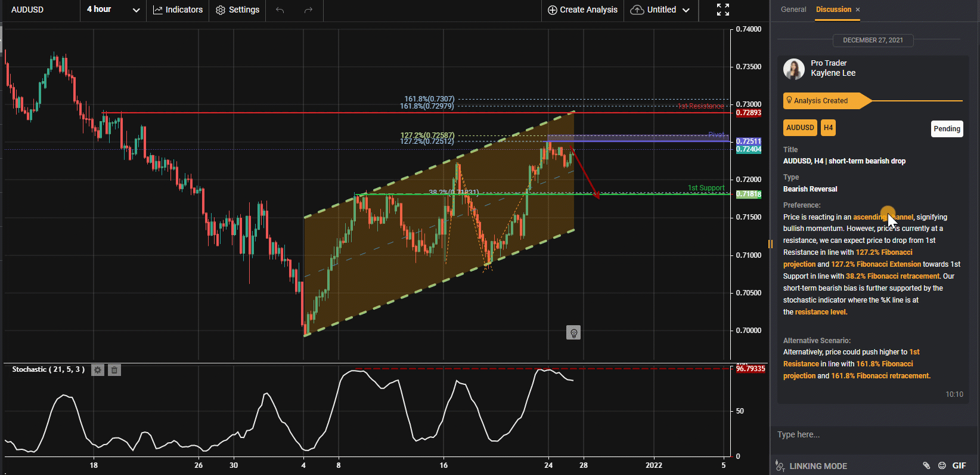Click the 0.72511 pivot price label
Screen dimensions: 980x475
[x=748, y=141]
